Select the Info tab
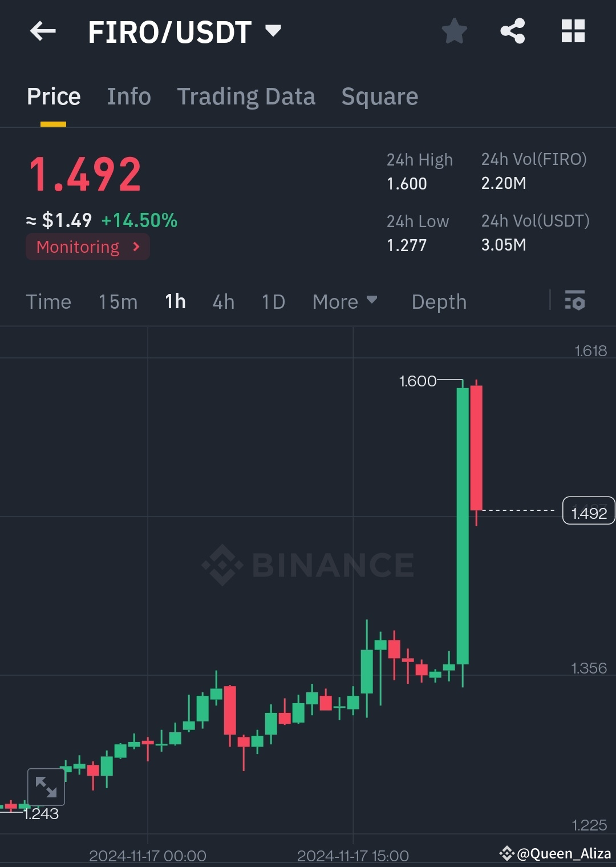Image resolution: width=616 pixels, height=867 pixels. (128, 96)
